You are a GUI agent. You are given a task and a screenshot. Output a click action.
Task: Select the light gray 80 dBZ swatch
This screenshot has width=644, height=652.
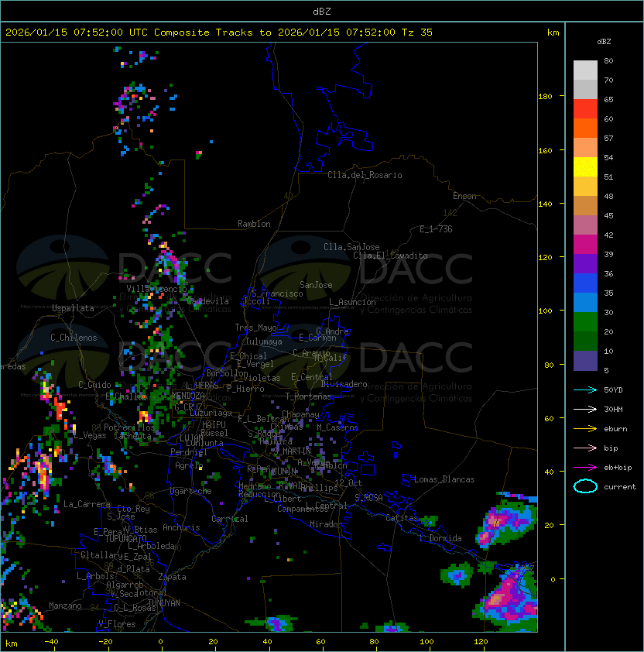[x=585, y=70]
